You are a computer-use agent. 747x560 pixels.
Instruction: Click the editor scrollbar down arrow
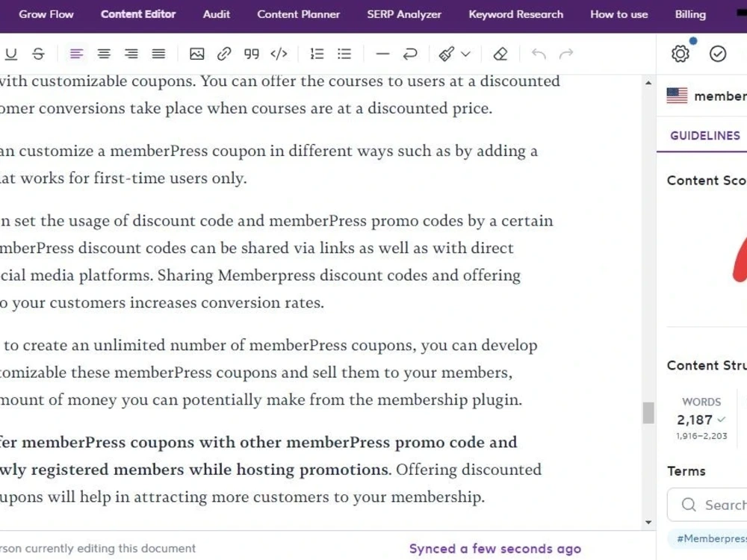click(x=648, y=523)
